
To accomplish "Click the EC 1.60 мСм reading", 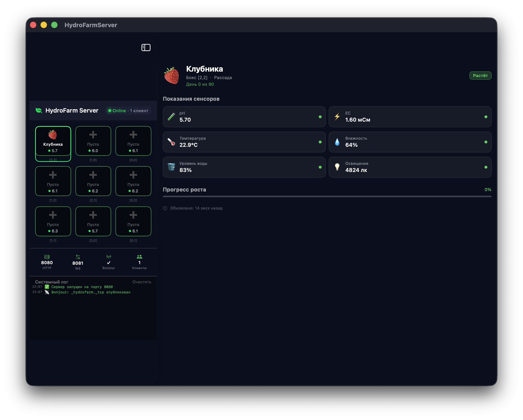I will (x=357, y=120).
